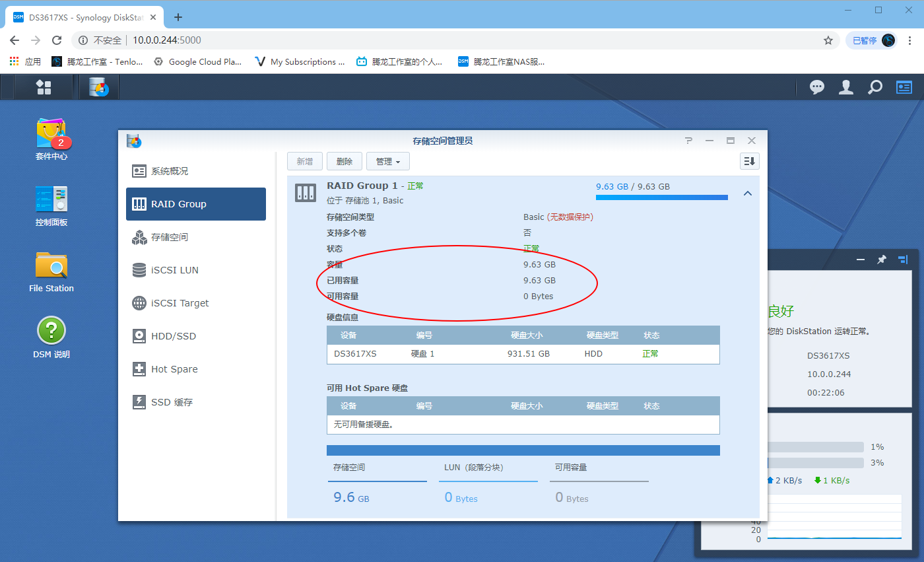Click 无数据保护 warning text

click(570, 217)
